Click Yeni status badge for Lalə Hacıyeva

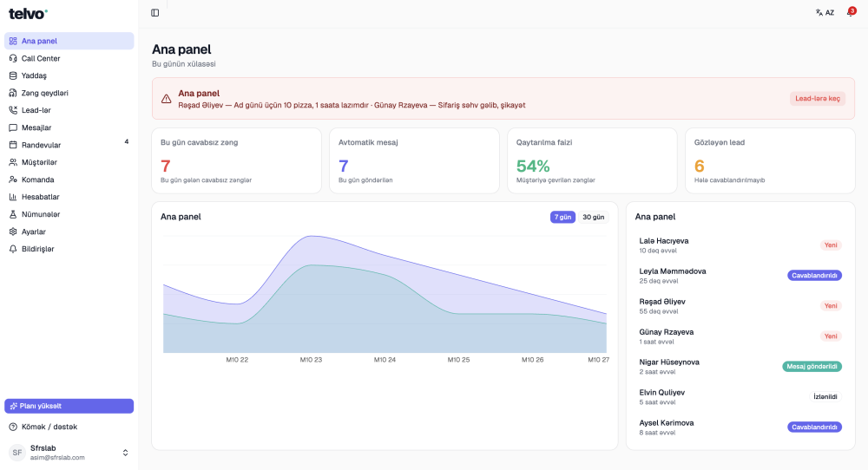[831, 245]
